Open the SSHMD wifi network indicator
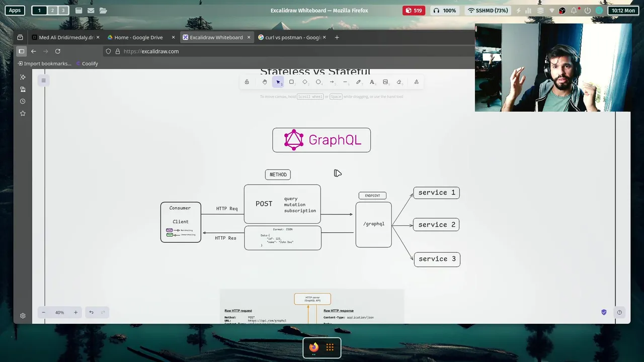644x362 pixels. 488,11
